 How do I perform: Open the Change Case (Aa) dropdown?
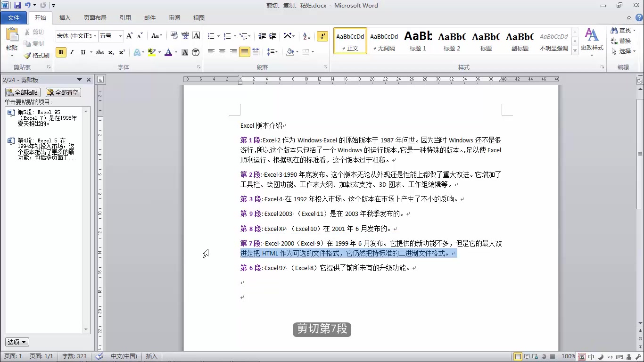pos(157,36)
